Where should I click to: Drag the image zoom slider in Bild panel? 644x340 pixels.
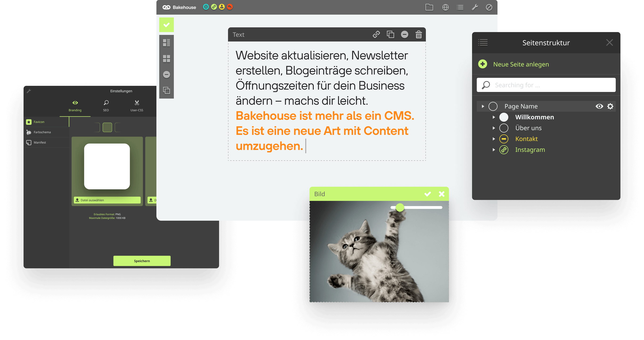coord(400,208)
